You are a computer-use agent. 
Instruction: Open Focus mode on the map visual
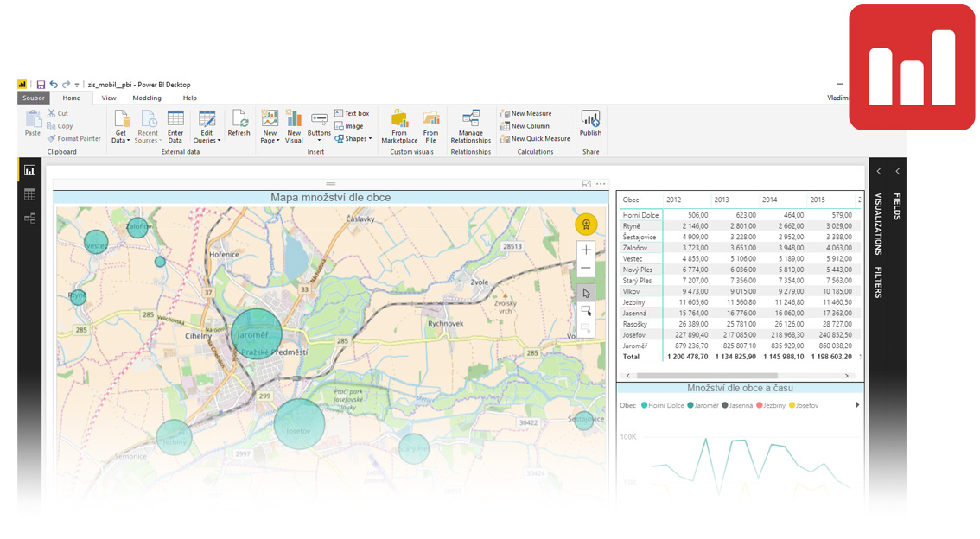tap(586, 184)
